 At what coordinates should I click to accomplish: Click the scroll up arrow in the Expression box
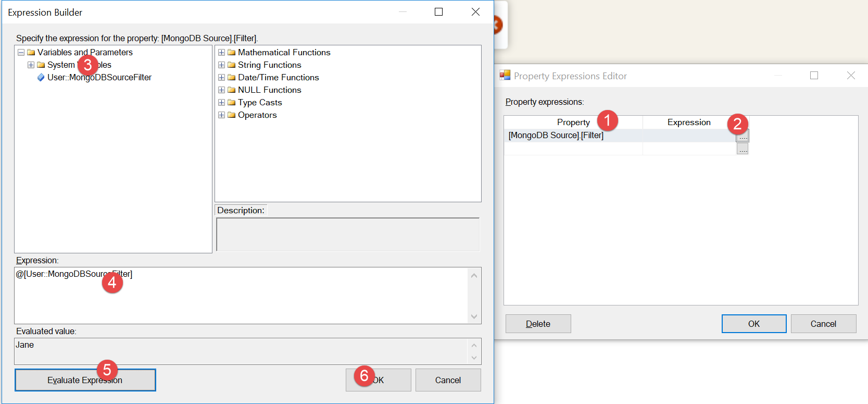[x=474, y=275]
